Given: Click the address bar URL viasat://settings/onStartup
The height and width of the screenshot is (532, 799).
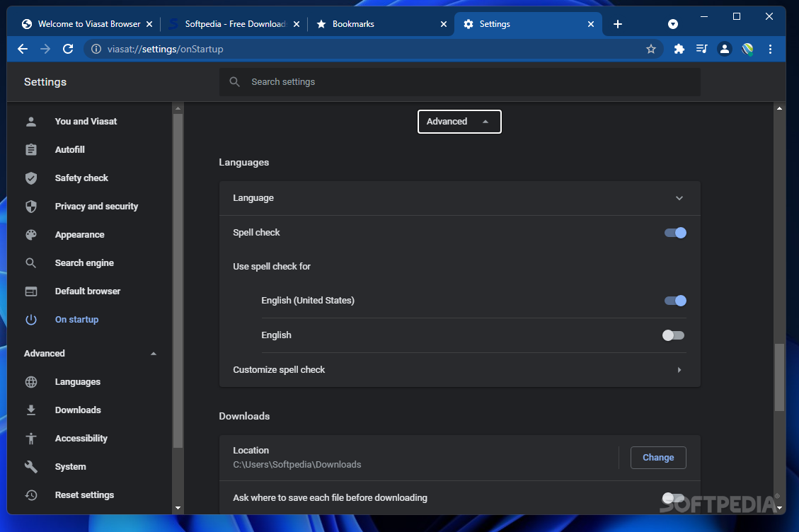Looking at the screenshot, I should pyautogui.click(x=165, y=49).
